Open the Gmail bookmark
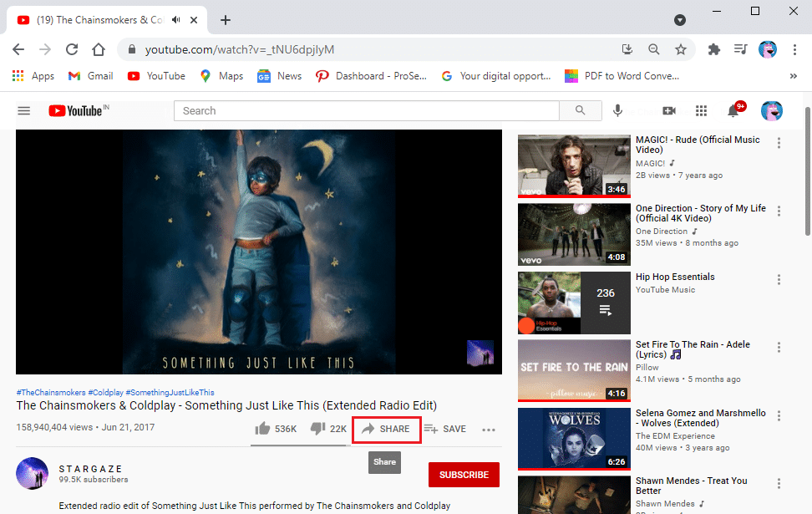The height and width of the screenshot is (514, 812). pos(90,76)
